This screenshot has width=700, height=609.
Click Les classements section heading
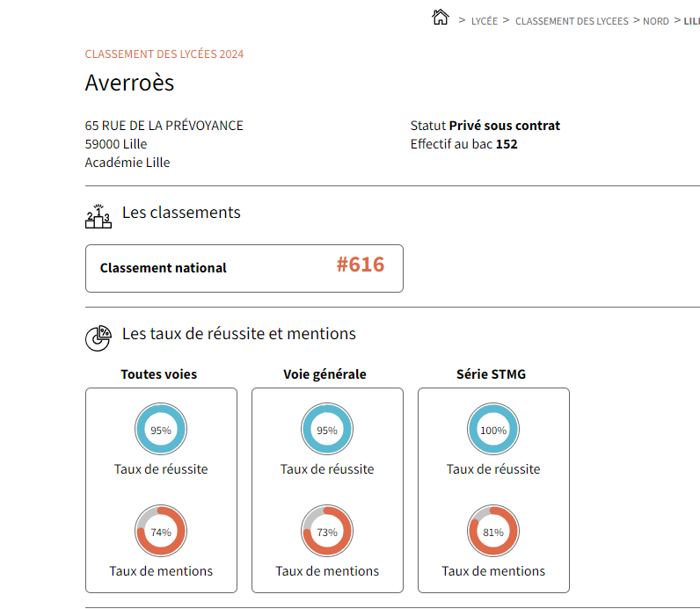click(181, 213)
